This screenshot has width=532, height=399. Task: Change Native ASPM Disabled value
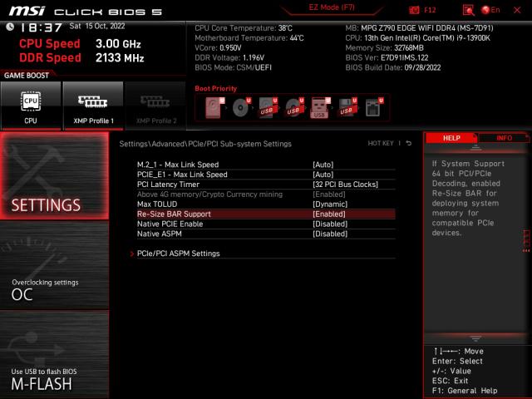coord(330,234)
